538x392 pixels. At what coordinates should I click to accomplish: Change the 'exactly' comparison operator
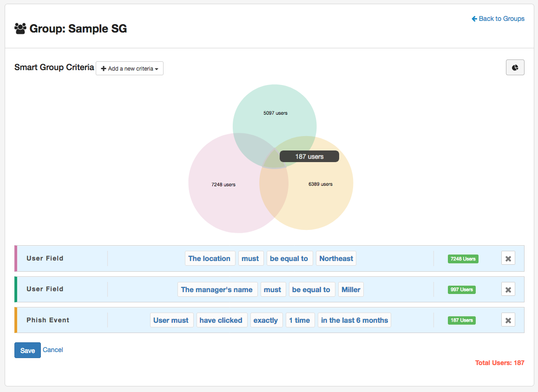click(265, 320)
